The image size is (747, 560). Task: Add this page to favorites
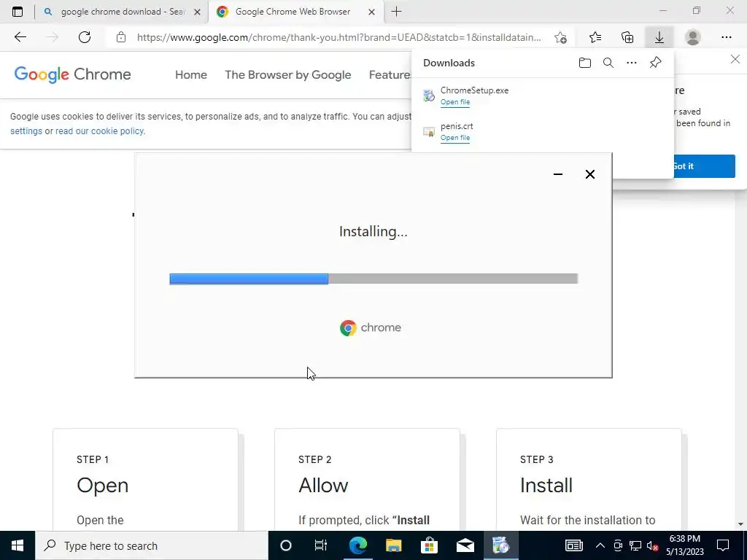[561, 37]
